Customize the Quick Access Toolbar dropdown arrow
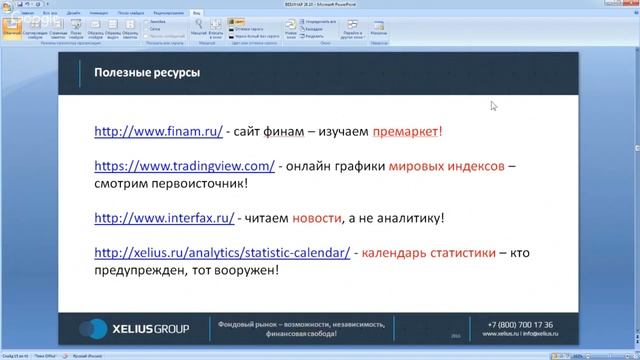Viewport: 640px width, 360px height. [47, 4]
